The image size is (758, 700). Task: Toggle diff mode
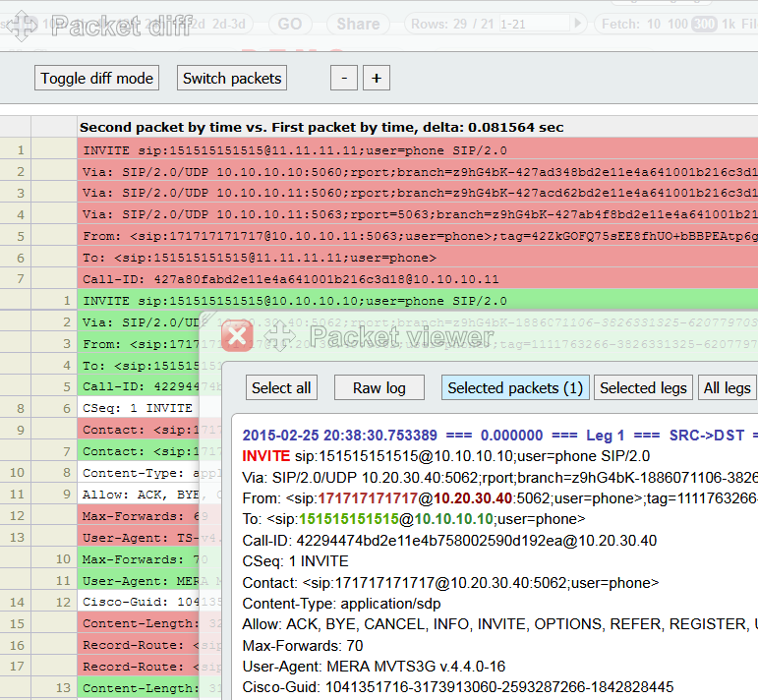96,79
